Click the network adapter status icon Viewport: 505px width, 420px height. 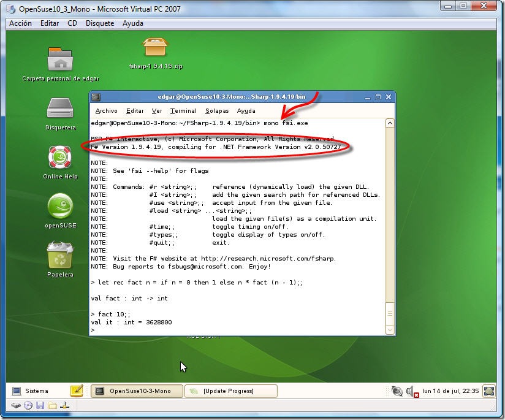point(65,405)
